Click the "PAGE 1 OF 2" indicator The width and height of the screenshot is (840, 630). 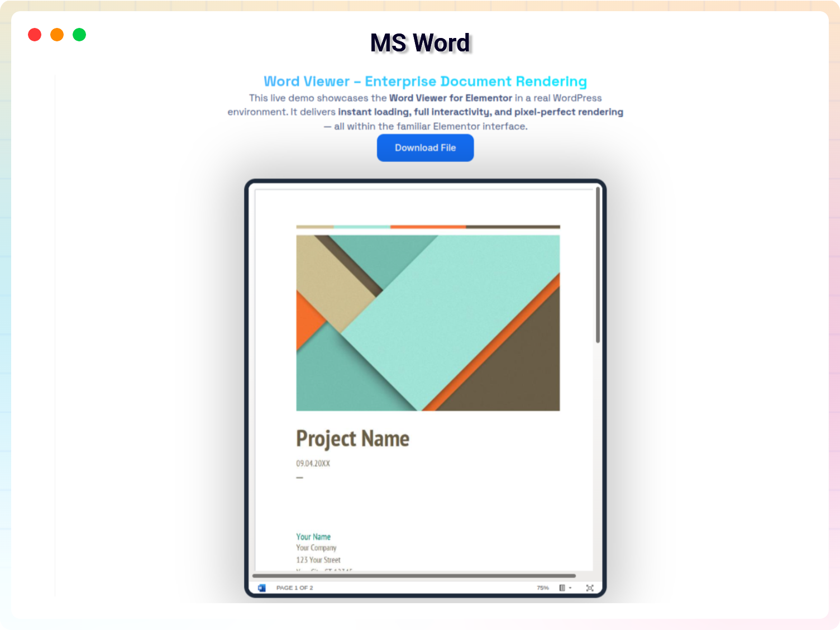pyautogui.click(x=294, y=588)
